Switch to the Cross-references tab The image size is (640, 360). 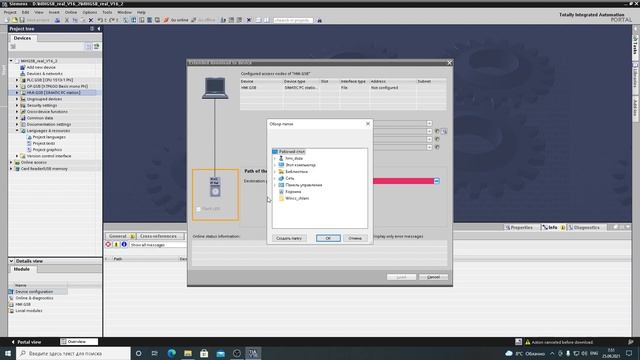pyautogui.click(x=158, y=236)
